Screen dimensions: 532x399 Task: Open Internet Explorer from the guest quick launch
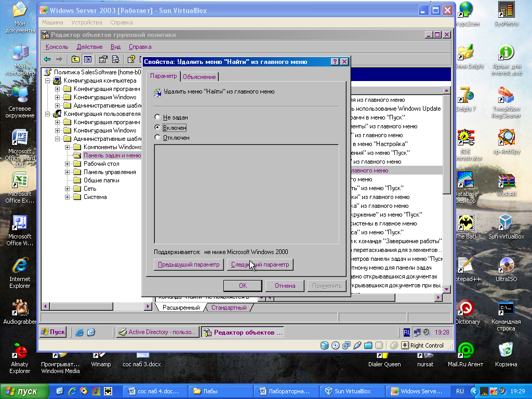(79, 332)
